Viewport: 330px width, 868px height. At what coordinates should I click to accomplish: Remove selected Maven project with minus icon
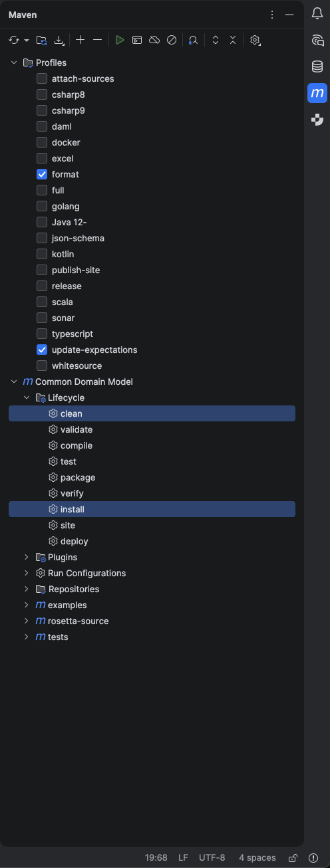[98, 41]
